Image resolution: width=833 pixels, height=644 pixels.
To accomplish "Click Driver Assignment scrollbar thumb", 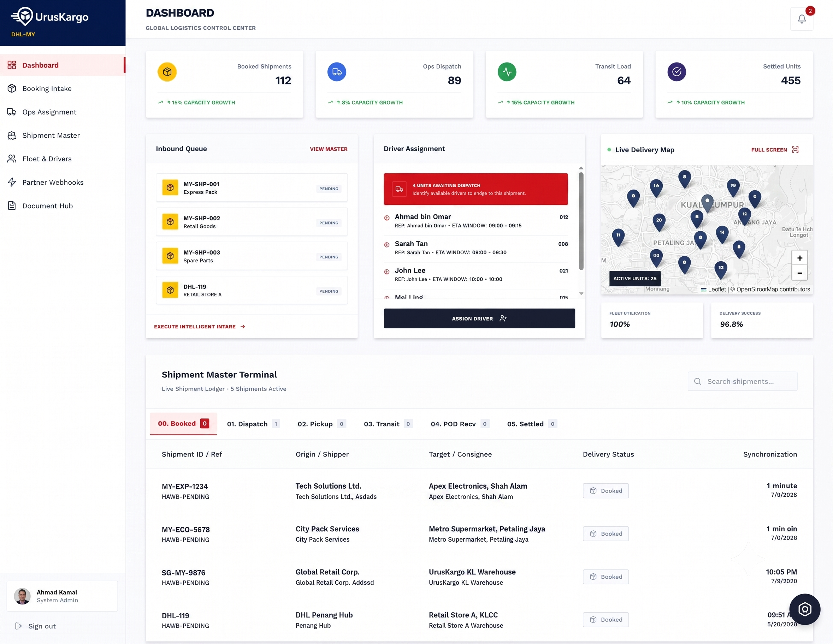I will 581,221.
